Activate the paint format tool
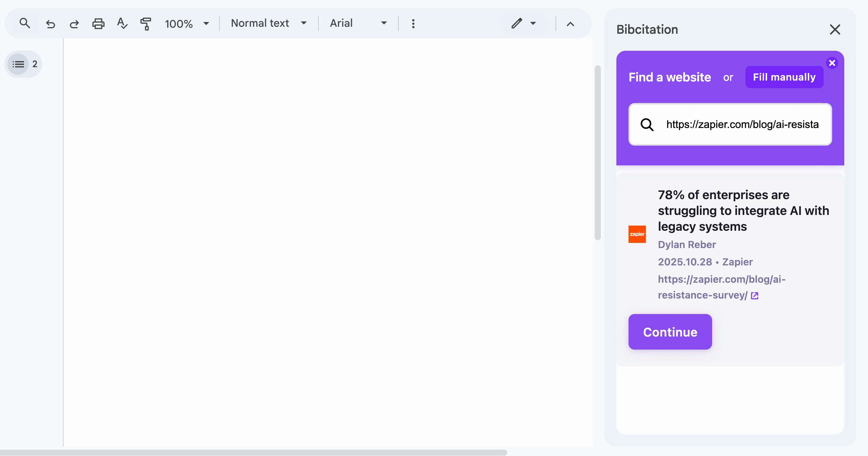 pos(146,24)
